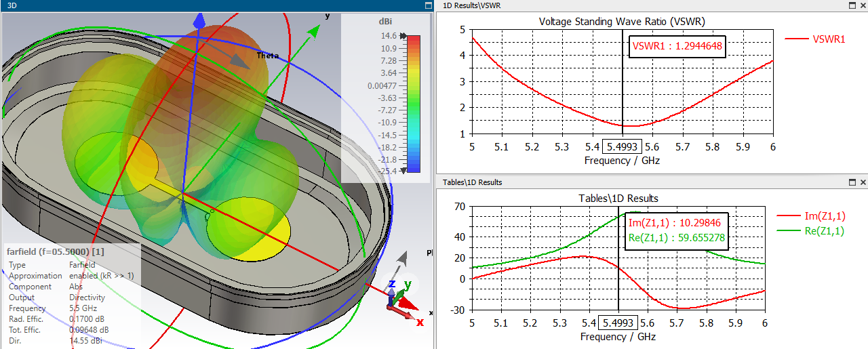Maximize the 1D Results\VSWR window
The width and height of the screenshot is (868, 349).
(x=852, y=5)
